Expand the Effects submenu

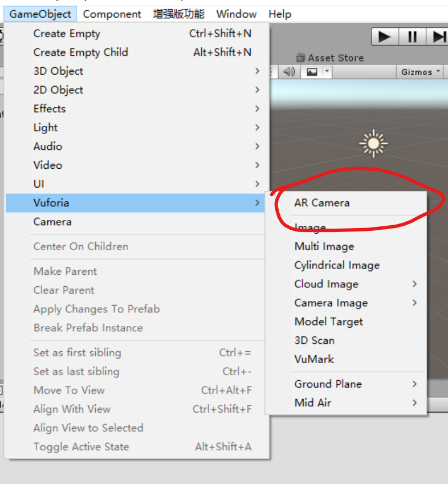tap(135, 109)
